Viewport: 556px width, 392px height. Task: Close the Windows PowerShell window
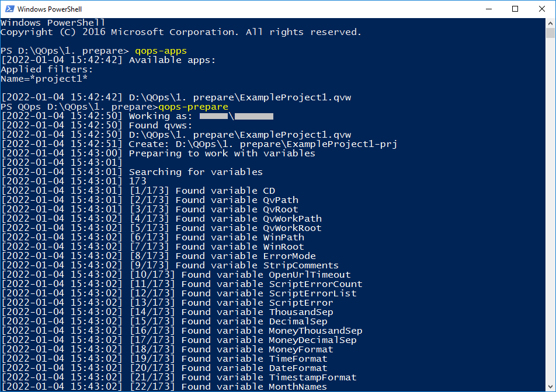[542, 9]
